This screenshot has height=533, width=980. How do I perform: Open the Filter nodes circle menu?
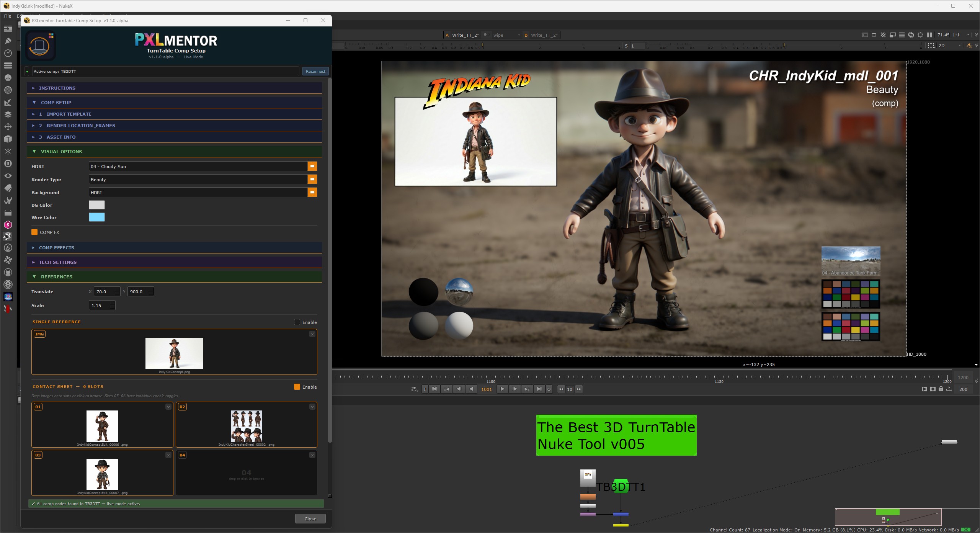[x=8, y=90]
